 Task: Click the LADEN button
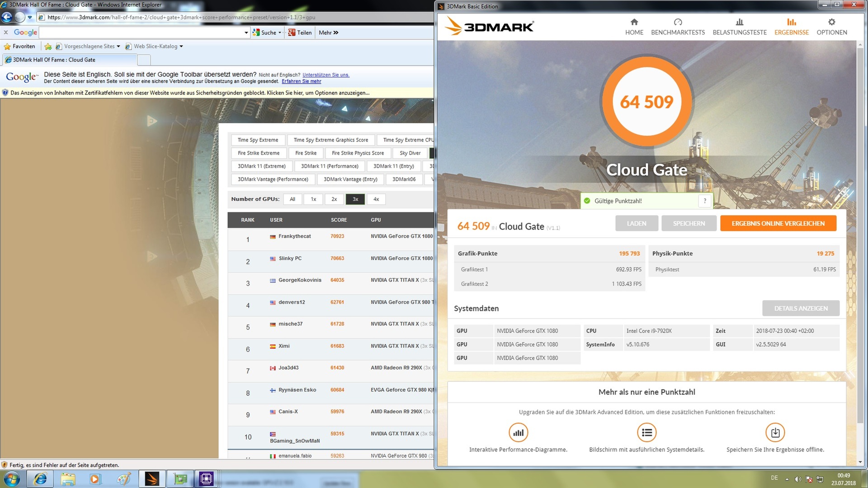tap(637, 223)
